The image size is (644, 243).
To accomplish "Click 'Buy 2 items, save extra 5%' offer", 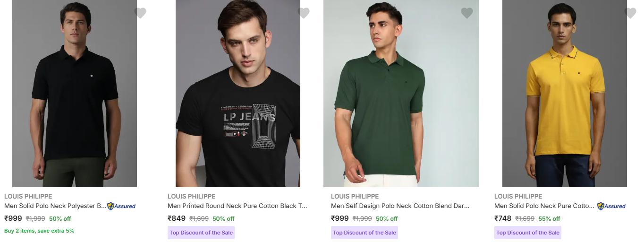I will pyautogui.click(x=39, y=231).
